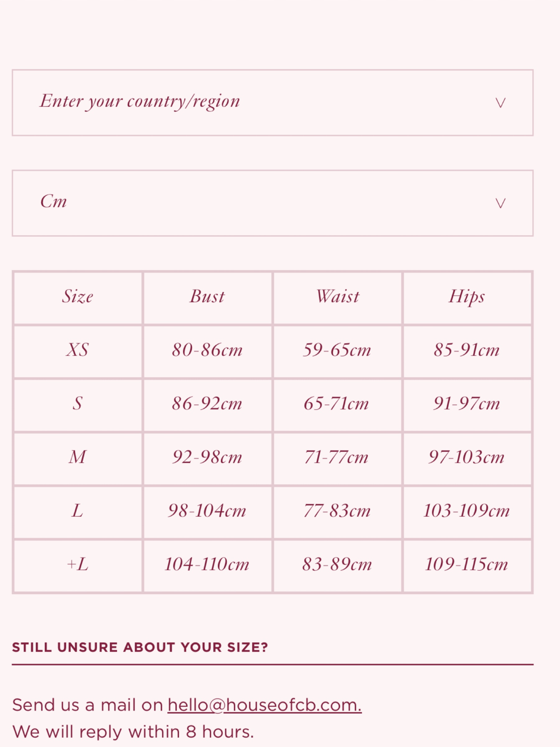Select the Waist column header
The width and height of the screenshot is (560, 747).
tap(337, 297)
